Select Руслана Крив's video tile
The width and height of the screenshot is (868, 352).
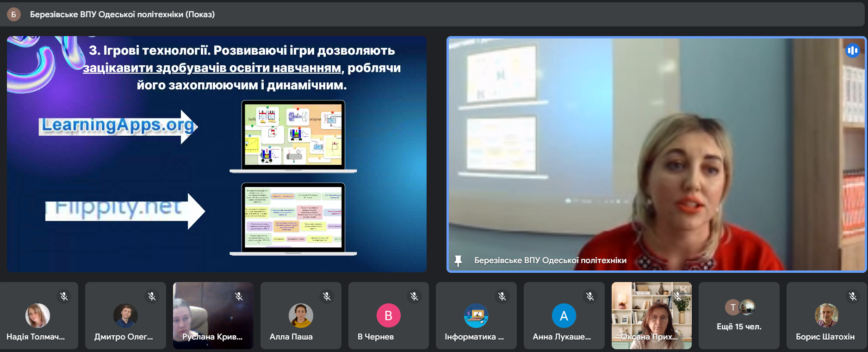click(213, 315)
